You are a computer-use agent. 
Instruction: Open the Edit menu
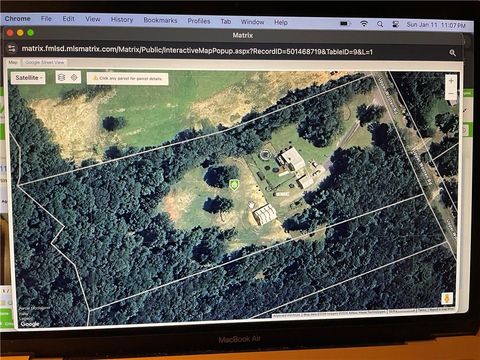tap(68, 19)
